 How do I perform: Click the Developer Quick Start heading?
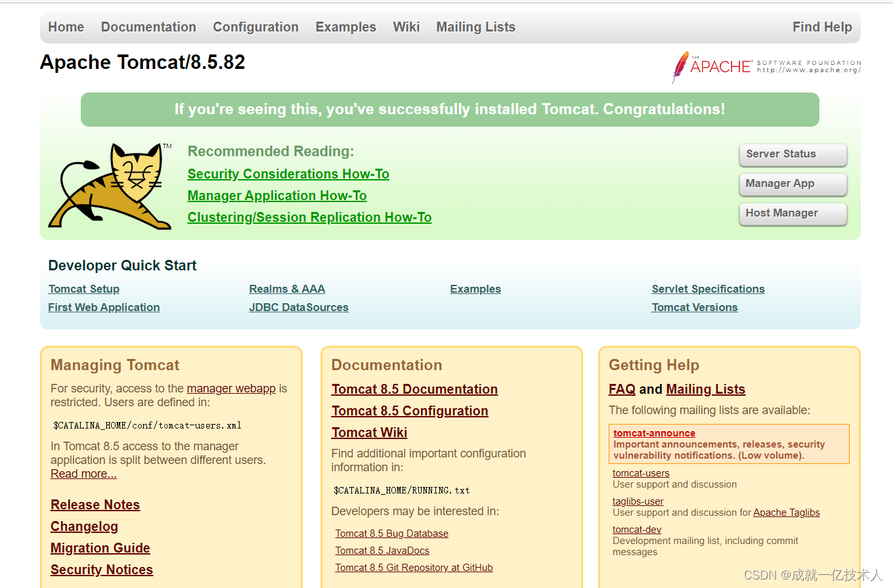122,266
